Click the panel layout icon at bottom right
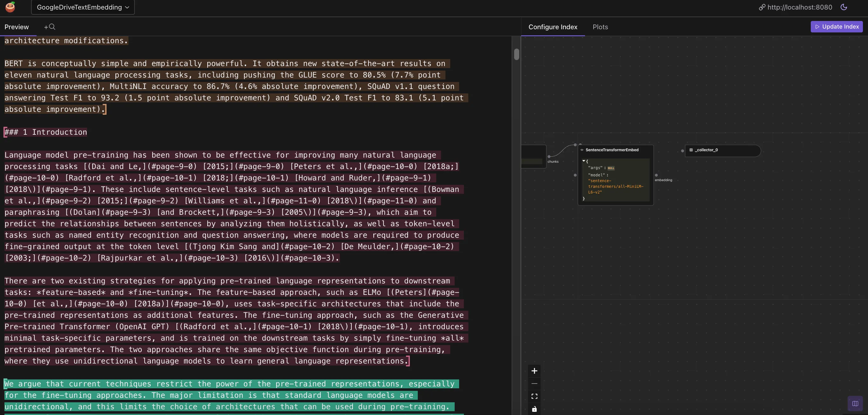Screen dimensions: 868x415 (x=856, y=403)
